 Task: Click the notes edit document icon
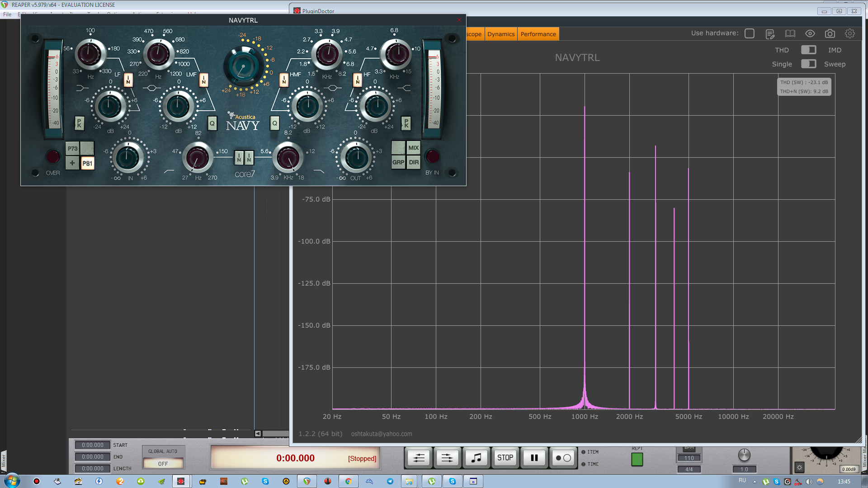pos(770,34)
